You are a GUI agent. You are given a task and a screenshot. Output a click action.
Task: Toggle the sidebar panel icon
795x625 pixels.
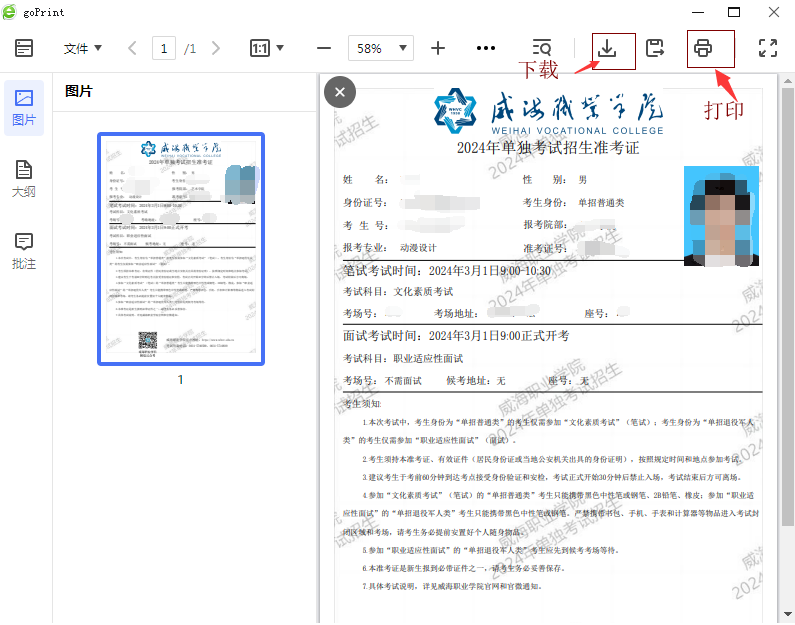point(24,48)
